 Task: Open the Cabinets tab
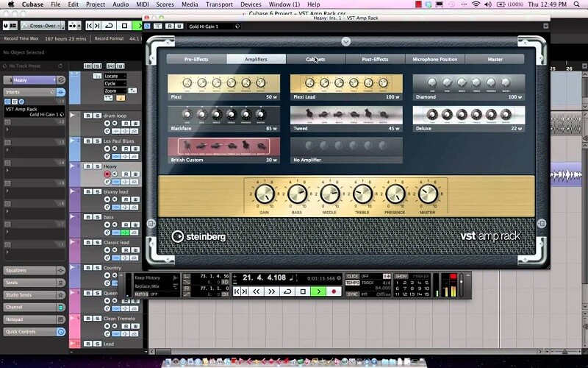click(315, 59)
